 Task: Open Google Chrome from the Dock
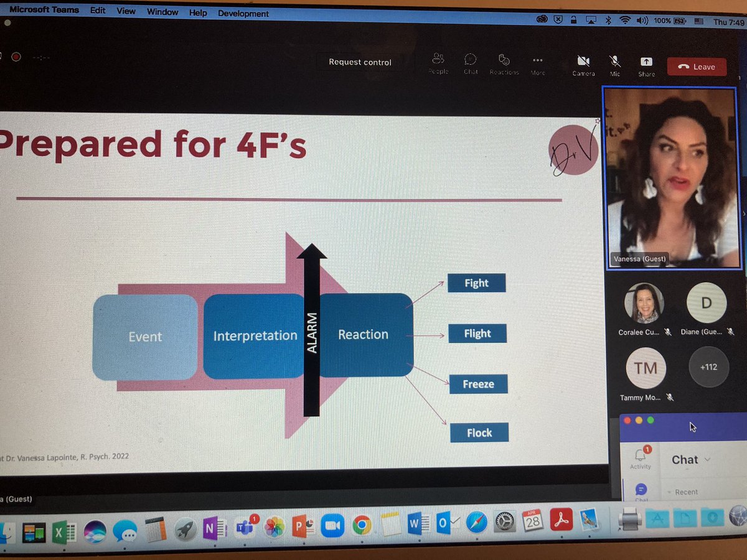click(362, 526)
